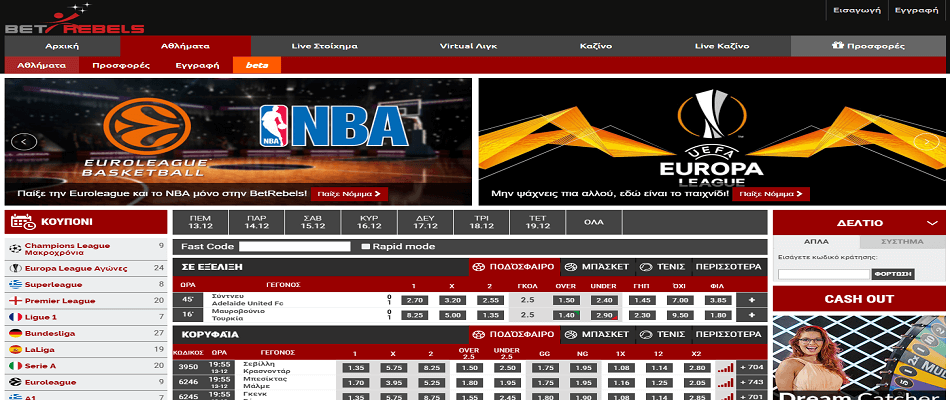Click Εισαγωγή login link
The width and height of the screenshot is (950, 400).
pos(856,10)
